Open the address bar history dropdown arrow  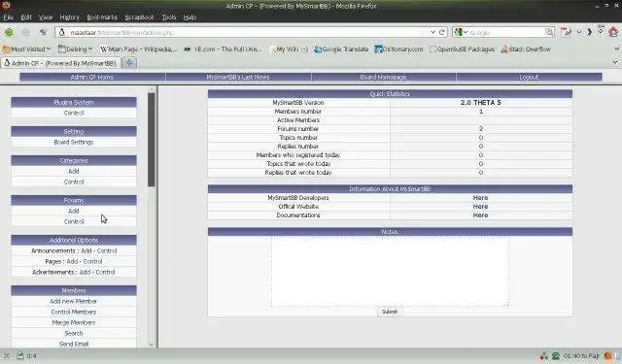pyautogui.click(x=432, y=32)
